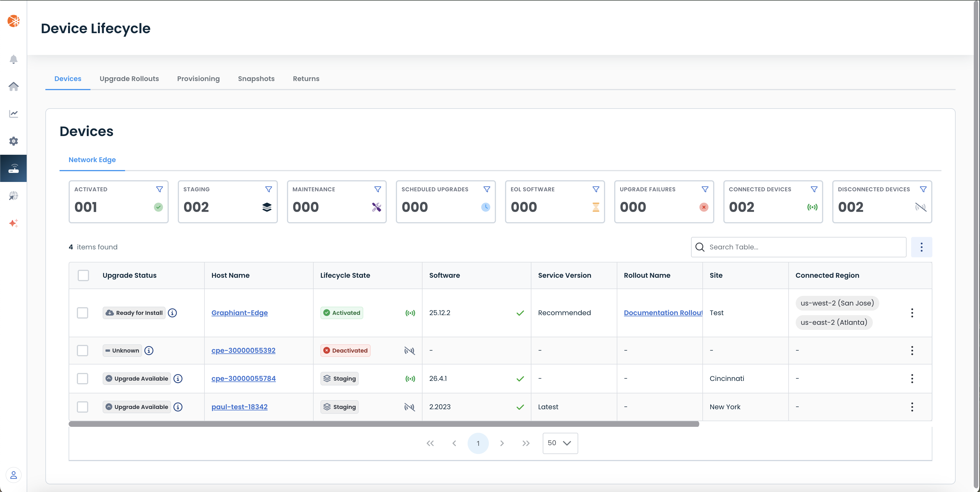Image resolution: width=980 pixels, height=492 pixels.
Task: Open the 50 page-size dropdown
Action: tap(560, 443)
